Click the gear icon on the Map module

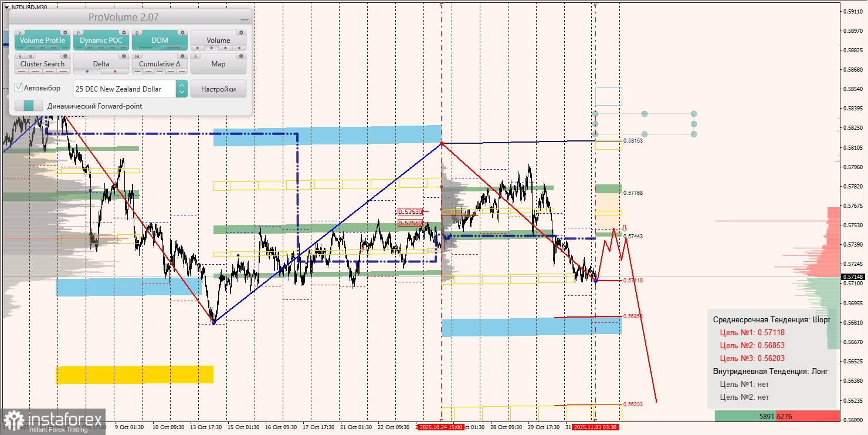click(x=241, y=56)
